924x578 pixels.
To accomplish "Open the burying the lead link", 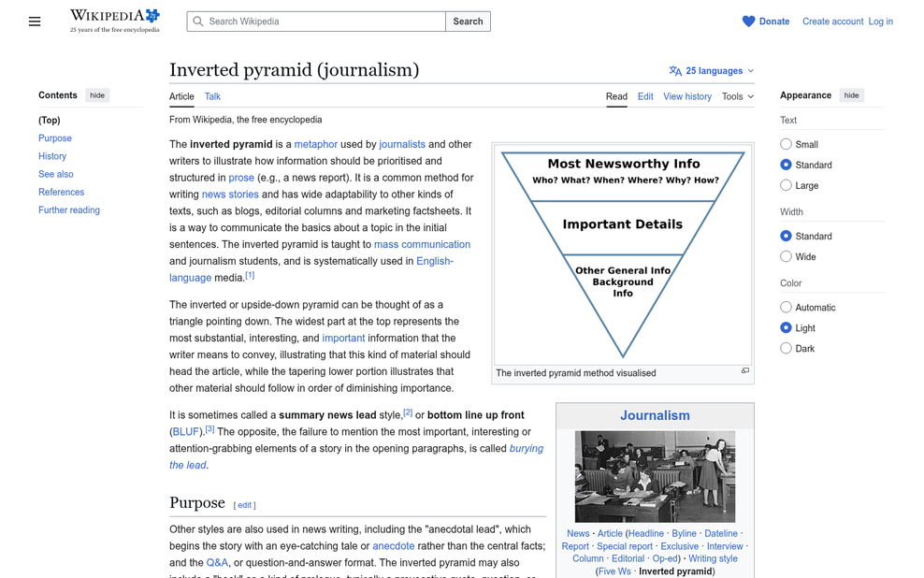I will (x=527, y=448).
